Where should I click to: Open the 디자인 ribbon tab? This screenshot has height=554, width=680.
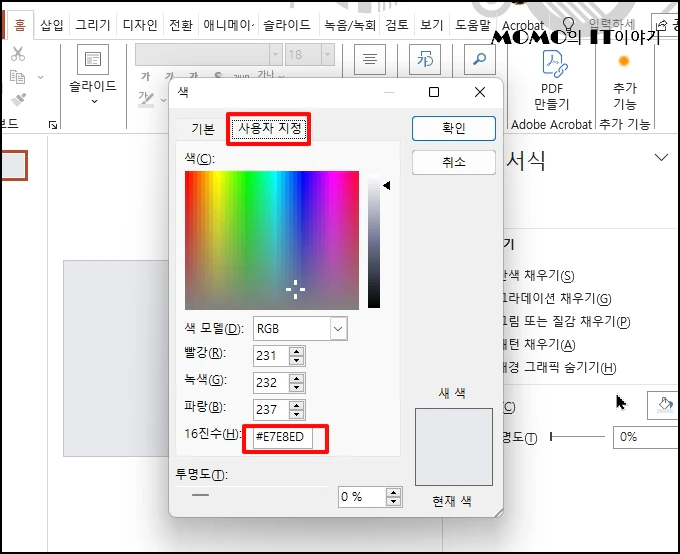(140, 25)
